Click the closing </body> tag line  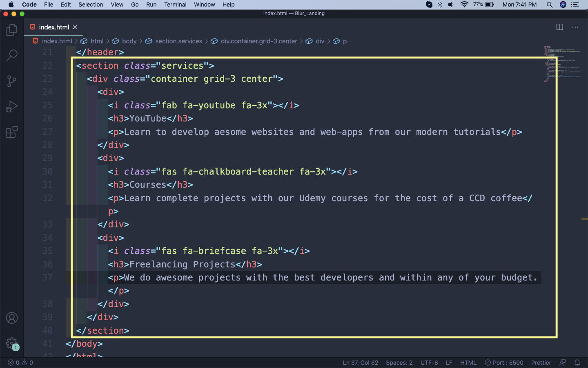click(x=84, y=344)
